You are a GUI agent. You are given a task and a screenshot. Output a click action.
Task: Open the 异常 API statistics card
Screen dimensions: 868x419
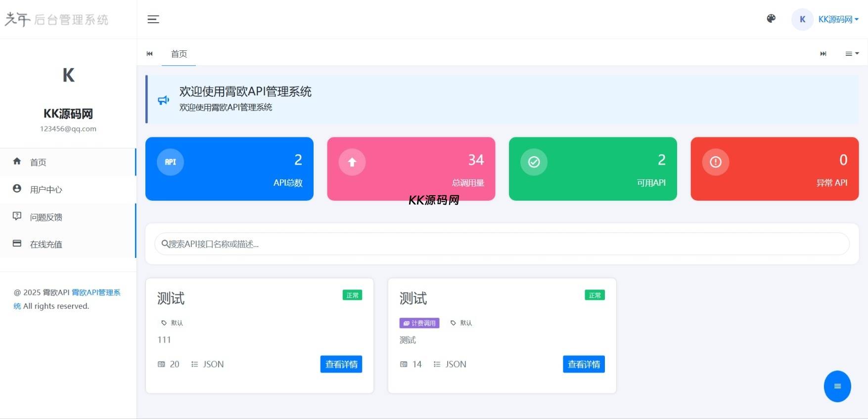pyautogui.click(x=775, y=169)
